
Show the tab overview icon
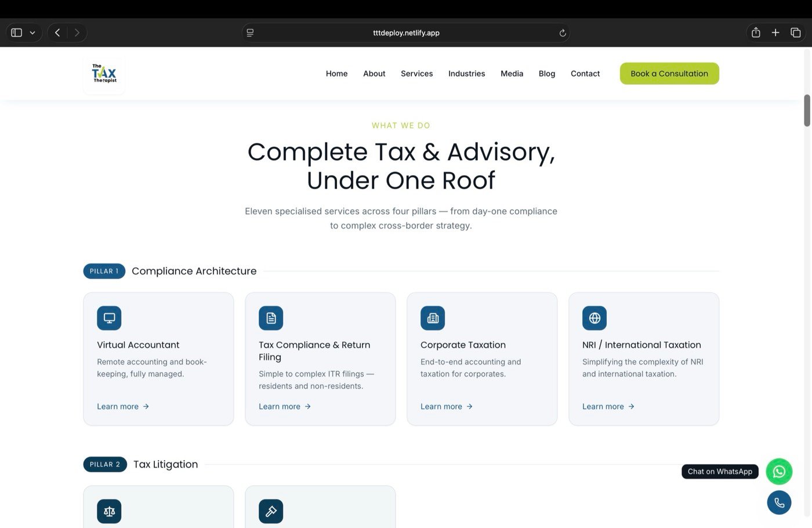point(796,32)
